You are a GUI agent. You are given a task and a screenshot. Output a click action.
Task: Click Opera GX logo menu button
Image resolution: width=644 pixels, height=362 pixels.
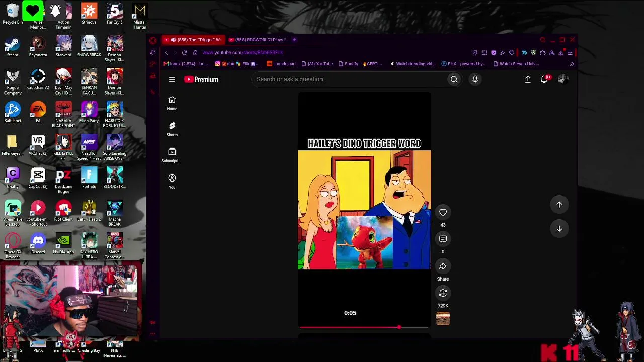point(153,40)
